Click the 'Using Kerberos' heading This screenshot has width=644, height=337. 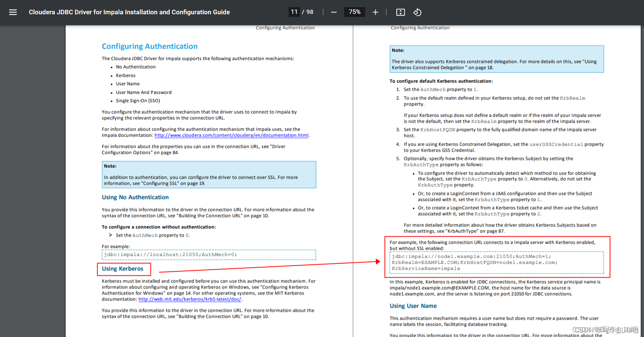(x=123, y=269)
